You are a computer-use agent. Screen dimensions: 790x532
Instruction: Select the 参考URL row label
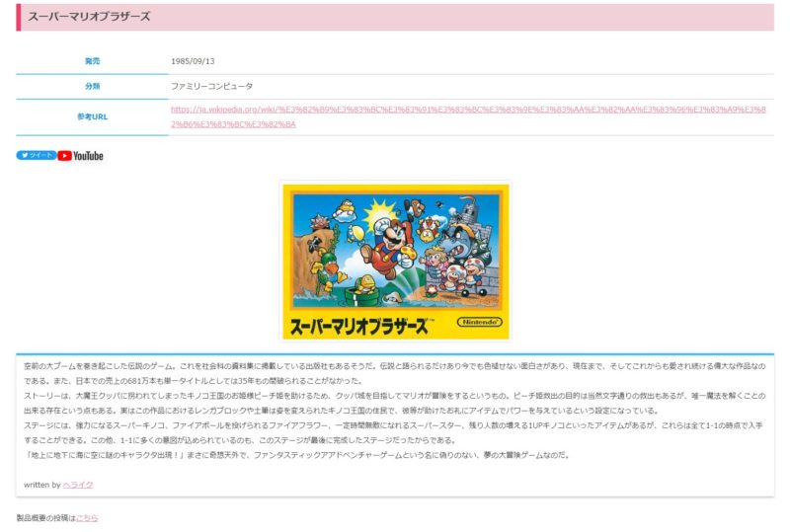[x=92, y=116]
